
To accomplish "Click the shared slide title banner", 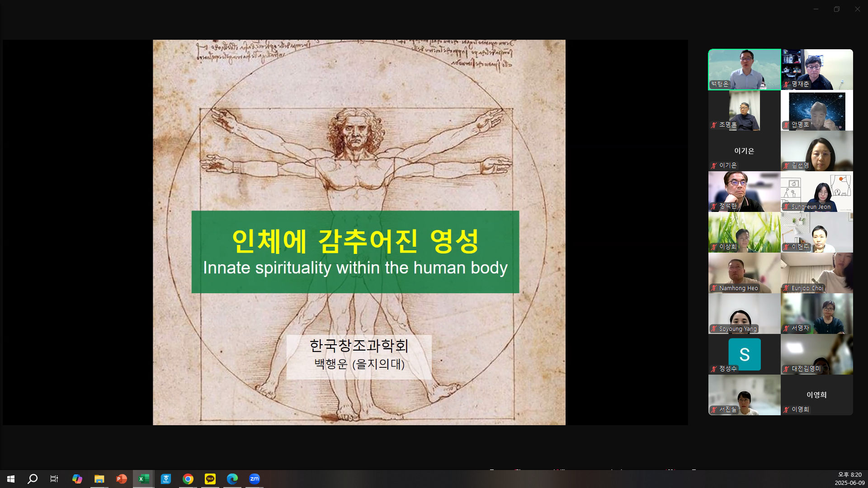I will click(x=355, y=252).
